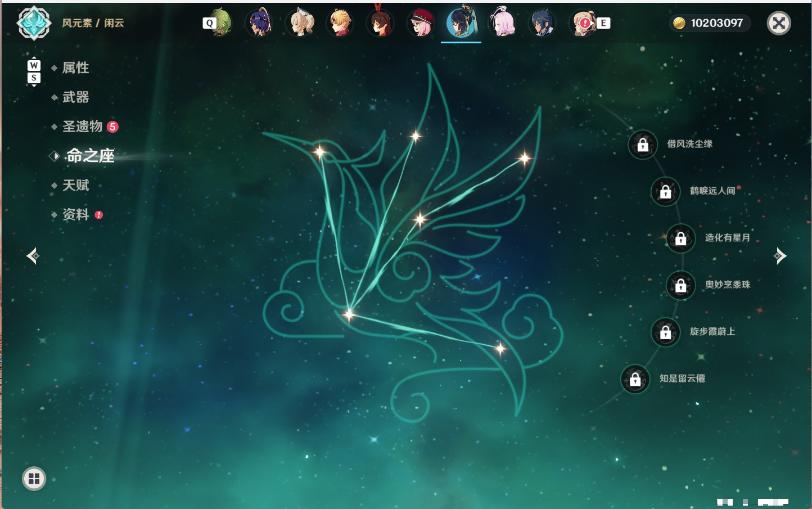Open the 奥妙烹黍珠 locked constellation
This screenshot has width=812, height=509.
[680, 285]
